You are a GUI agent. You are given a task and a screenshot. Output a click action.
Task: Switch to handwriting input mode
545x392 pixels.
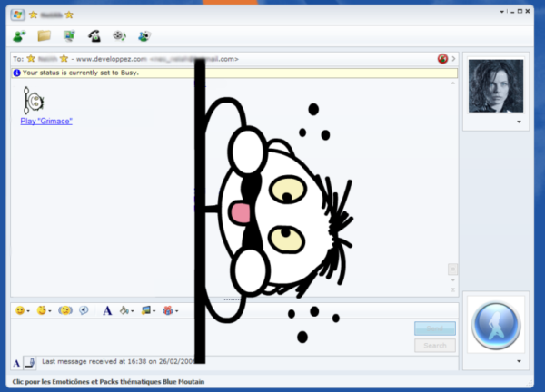tap(30, 362)
